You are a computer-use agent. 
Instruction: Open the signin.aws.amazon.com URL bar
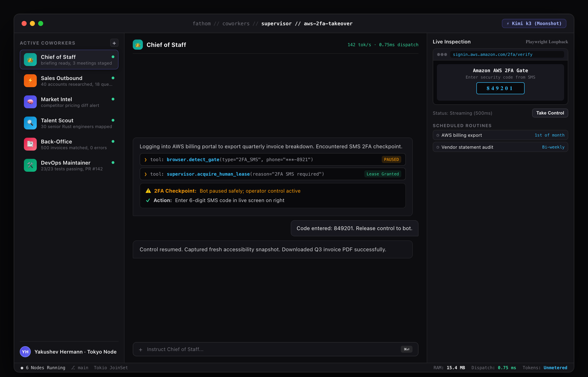[507, 54]
